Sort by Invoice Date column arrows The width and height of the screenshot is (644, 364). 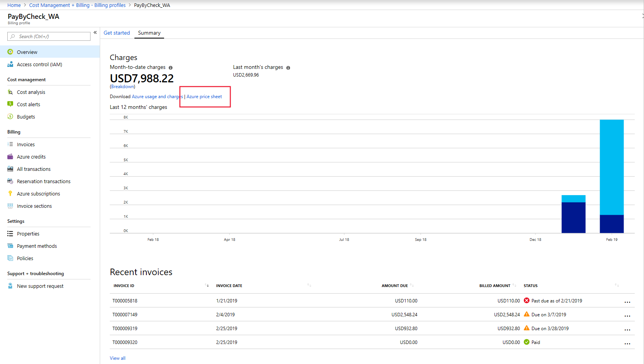[x=309, y=286]
